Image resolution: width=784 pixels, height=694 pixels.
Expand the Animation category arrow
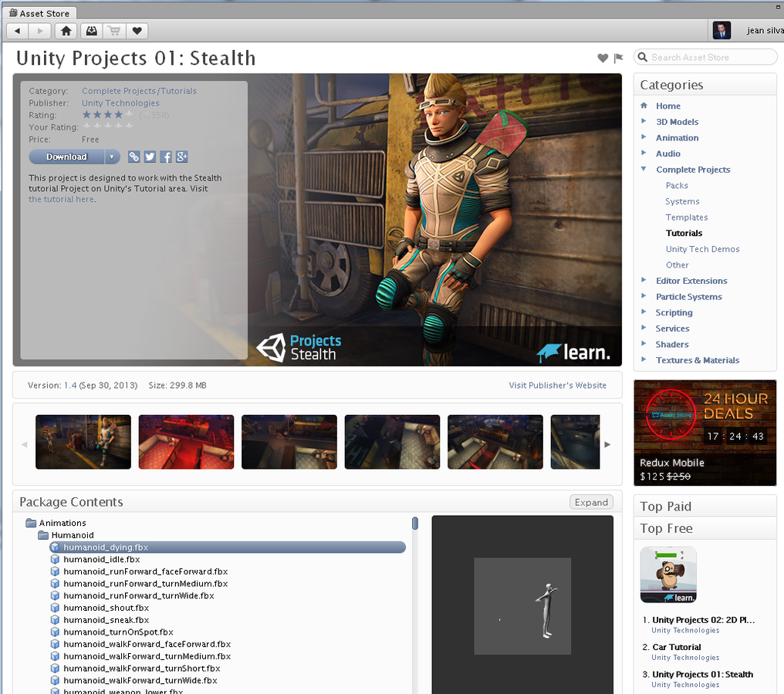[x=644, y=137]
